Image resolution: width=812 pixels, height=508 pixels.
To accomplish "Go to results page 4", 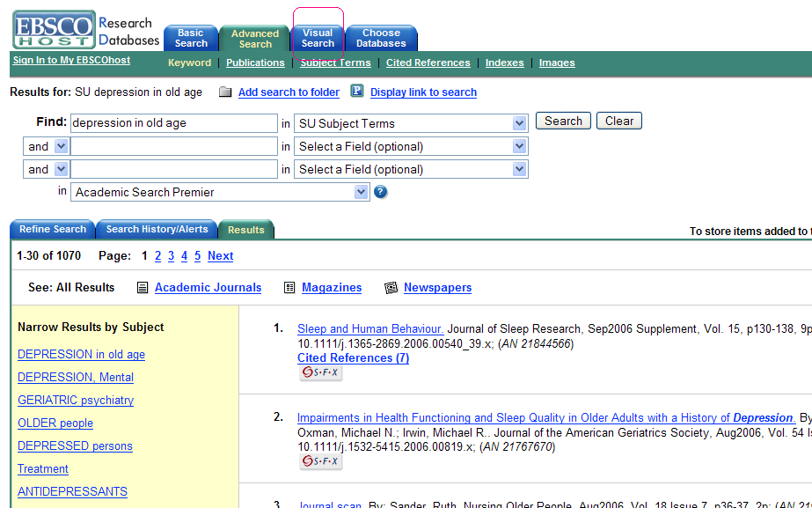I will point(184,256).
